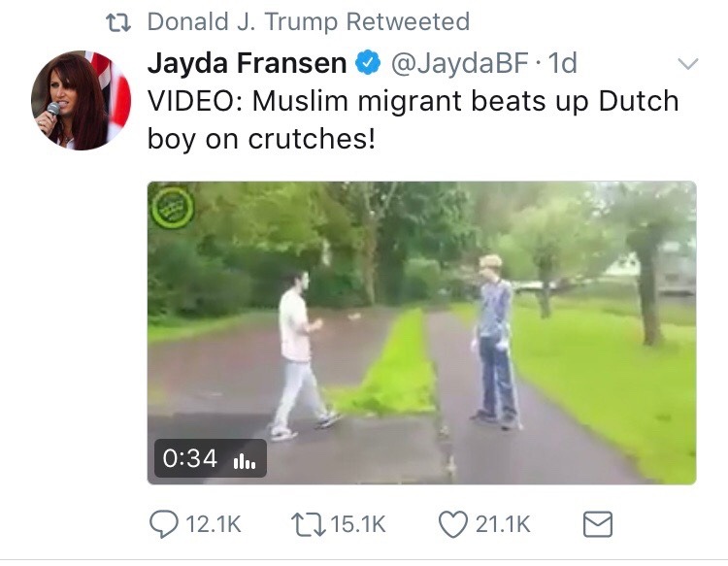Open the 1d timestamp link
This screenshot has width=728, height=566.
click(x=562, y=63)
